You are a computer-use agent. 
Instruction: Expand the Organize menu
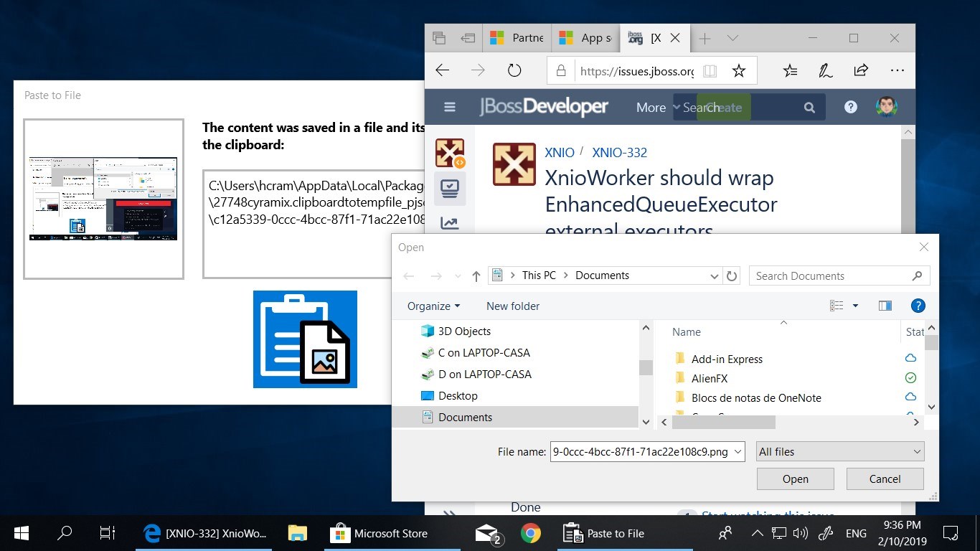pyautogui.click(x=433, y=306)
